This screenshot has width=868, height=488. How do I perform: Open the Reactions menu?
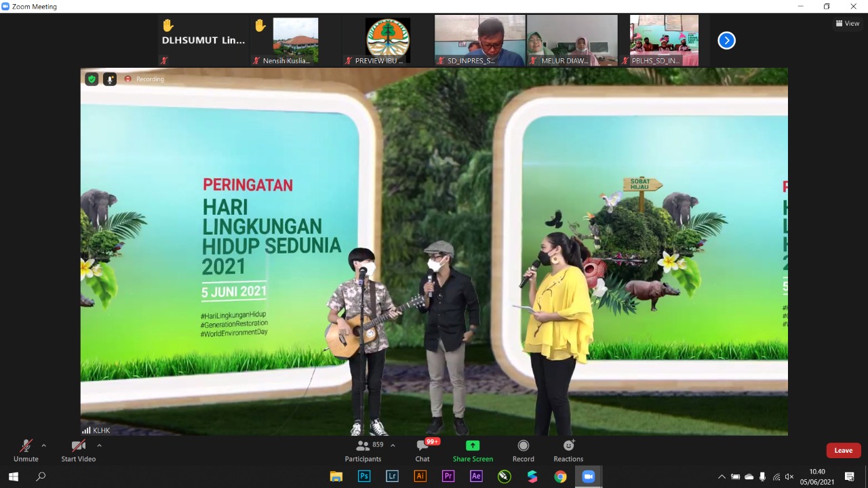(568, 450)
